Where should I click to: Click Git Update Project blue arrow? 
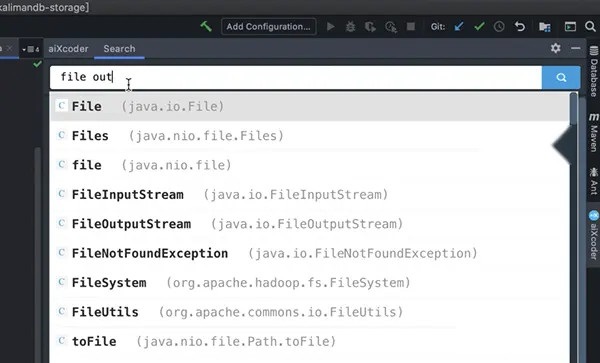[x=459, y=26]
